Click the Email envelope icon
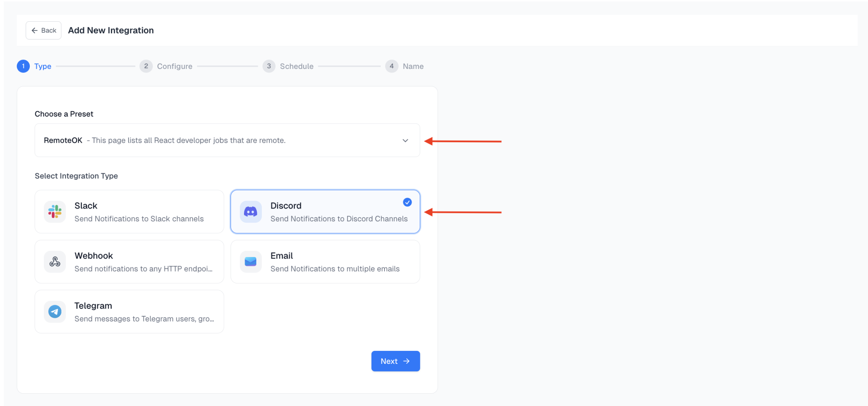 250,261
